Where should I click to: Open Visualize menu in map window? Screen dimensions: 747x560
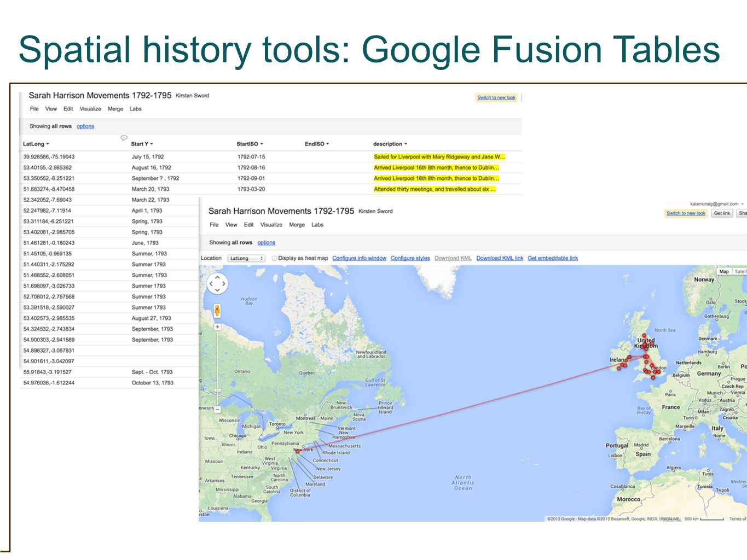(271, 225)
